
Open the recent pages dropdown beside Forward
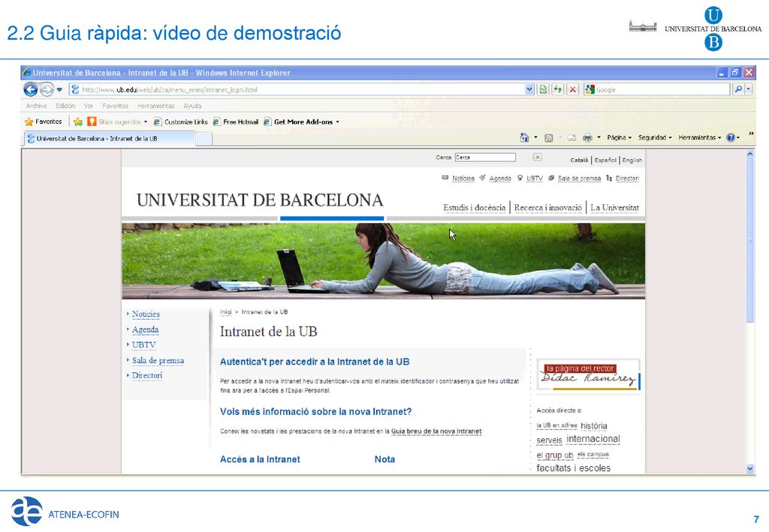(59, 89)
